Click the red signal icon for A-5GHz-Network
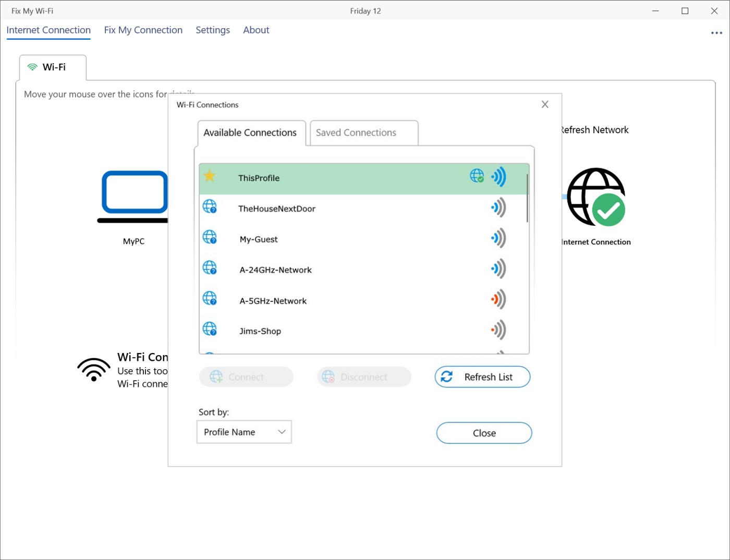Viewport: 730px width, 560px height. 498,299
